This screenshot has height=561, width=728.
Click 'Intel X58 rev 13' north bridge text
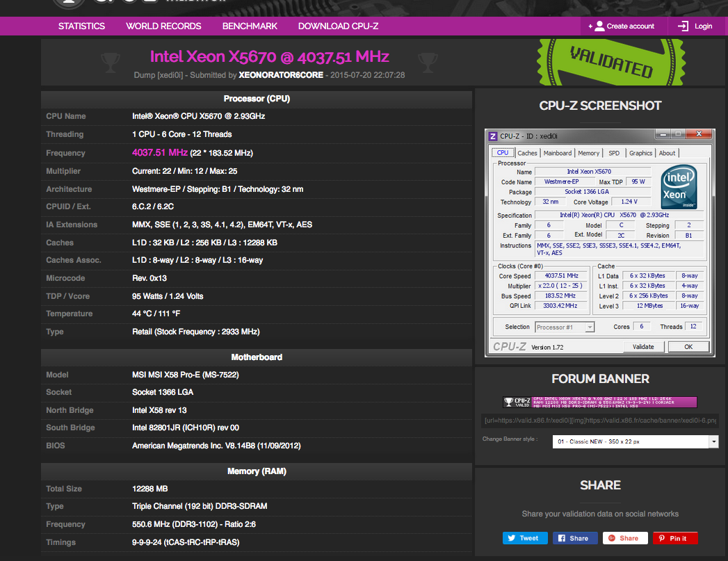pyautogui.click(x=159, y=409)
